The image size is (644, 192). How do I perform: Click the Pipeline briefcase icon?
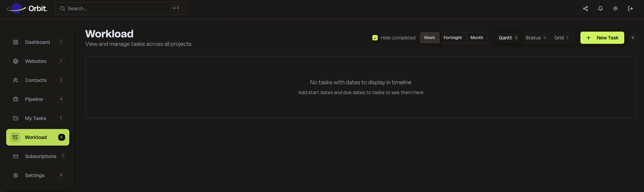[15, 99]
